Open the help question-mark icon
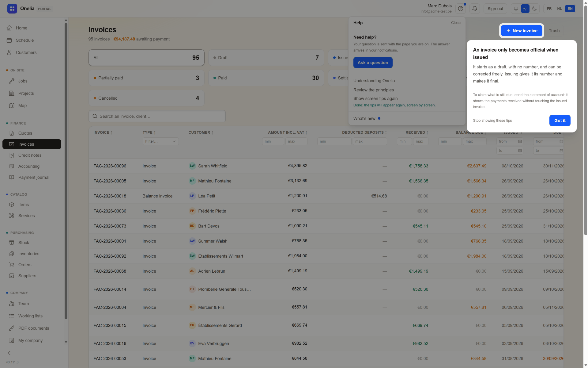This screenshot has height=368, width=588. [460, 9]
